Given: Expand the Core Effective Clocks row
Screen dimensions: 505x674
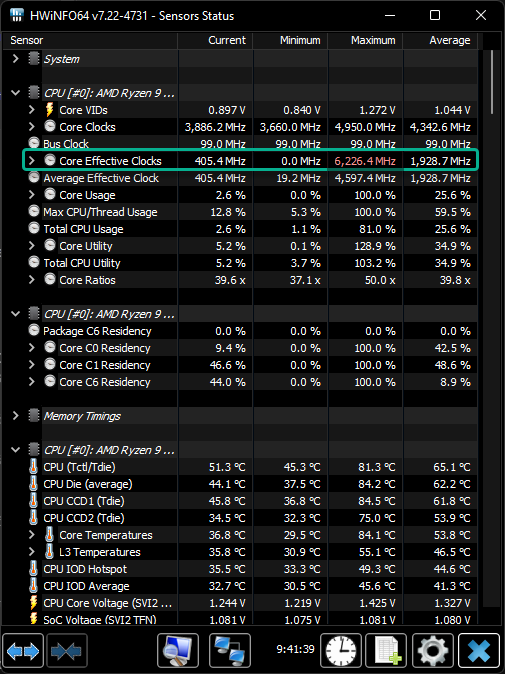Looking at the screenshot, I should pos(31,160).
